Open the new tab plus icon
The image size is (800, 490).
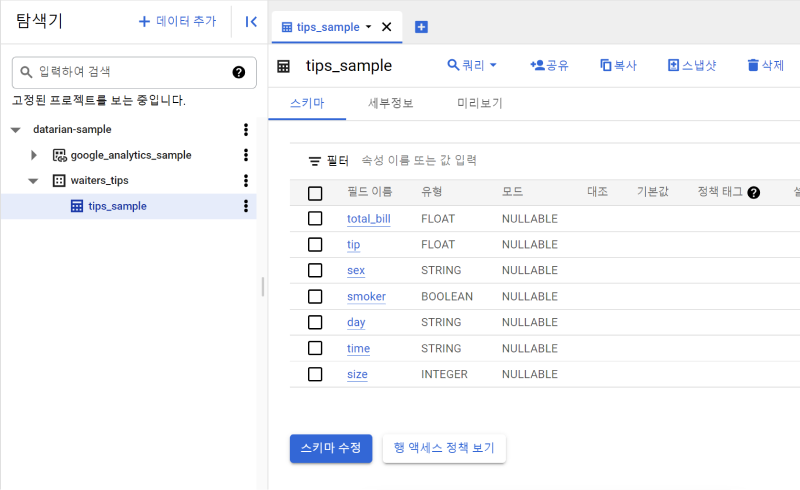tap(421, 27)
